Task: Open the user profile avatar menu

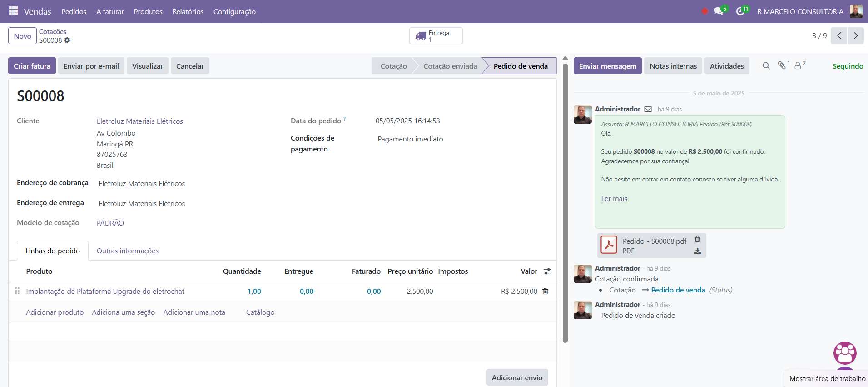Action: (x=856, y=11)
